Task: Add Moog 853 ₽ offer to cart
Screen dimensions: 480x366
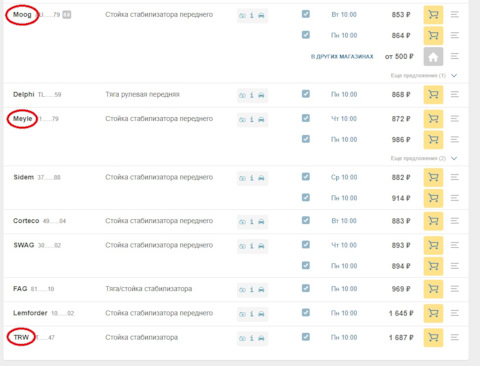Action: [433, 15]
